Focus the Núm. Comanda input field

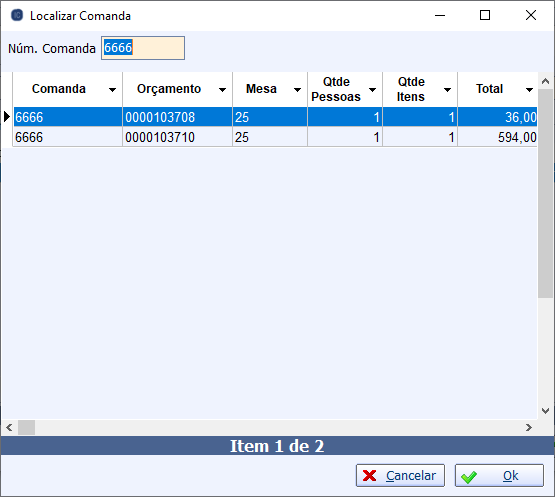143,48
